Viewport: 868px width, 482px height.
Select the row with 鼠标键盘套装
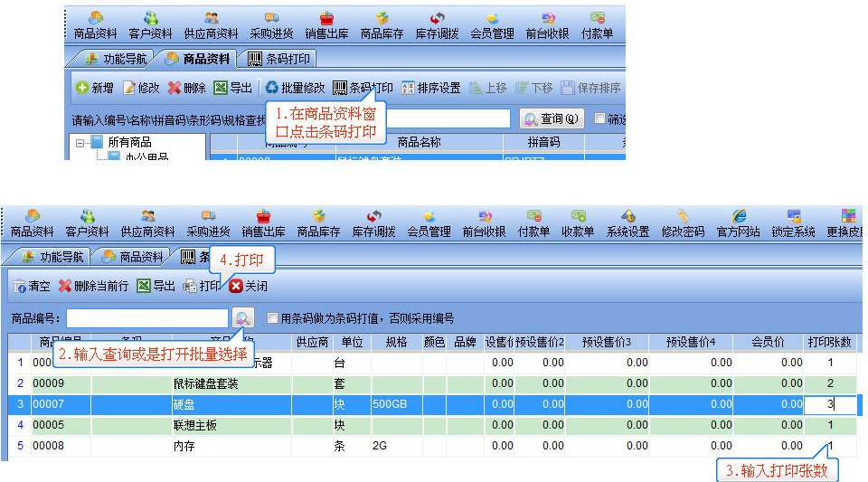tap(432, 383)
